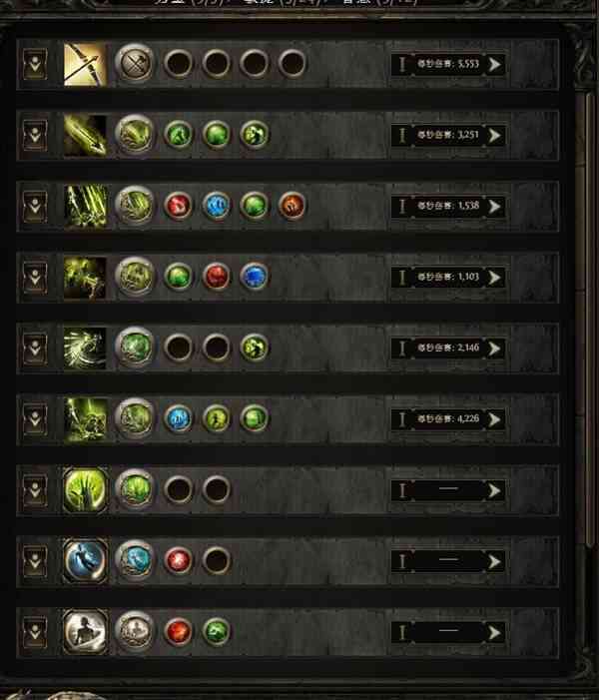Viewport: 599px width, 700px height.
Task: Select orange support gem in the 1,538 damage row
Action: coord(293,206)
